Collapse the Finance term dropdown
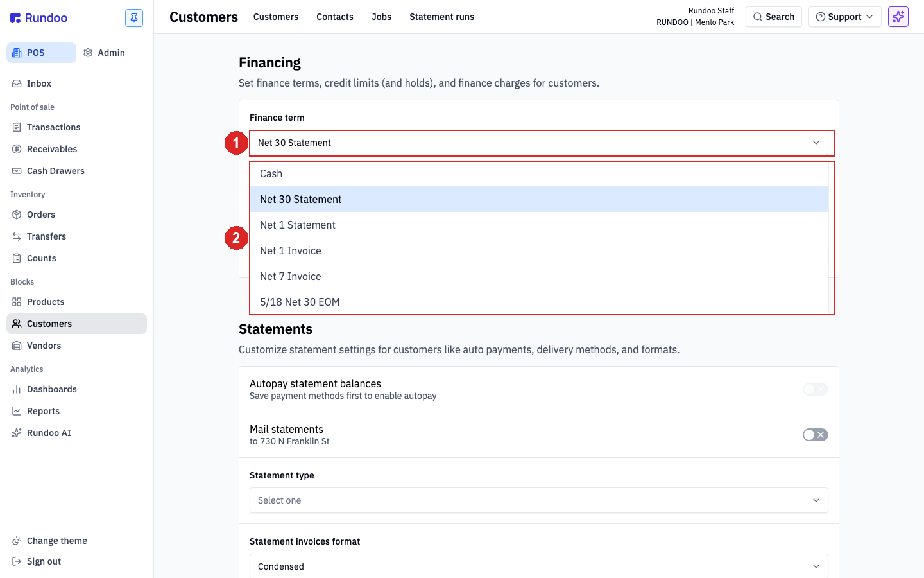 click(539, 143)
